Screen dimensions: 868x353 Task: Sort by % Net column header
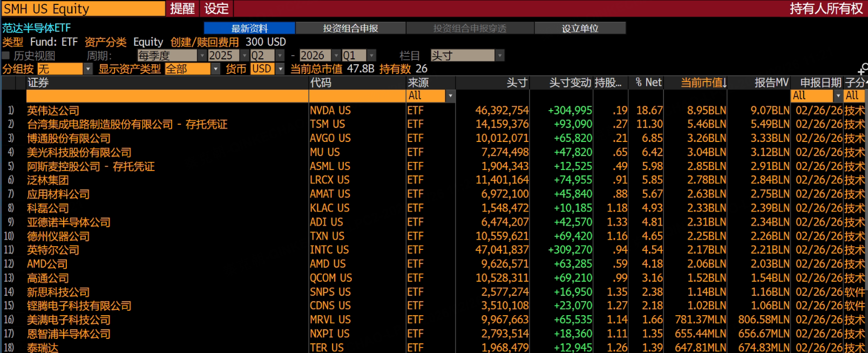click(648, 83)
